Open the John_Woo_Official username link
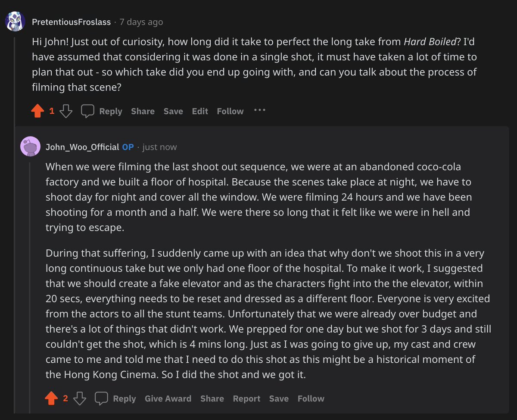 [82, 147]
